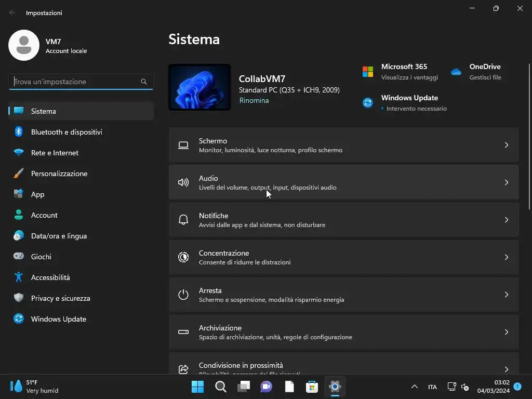This screenshot has height=399, width=532.
Task: Click the Trova un'impostazione search field
Action: [x=81, y=82]
